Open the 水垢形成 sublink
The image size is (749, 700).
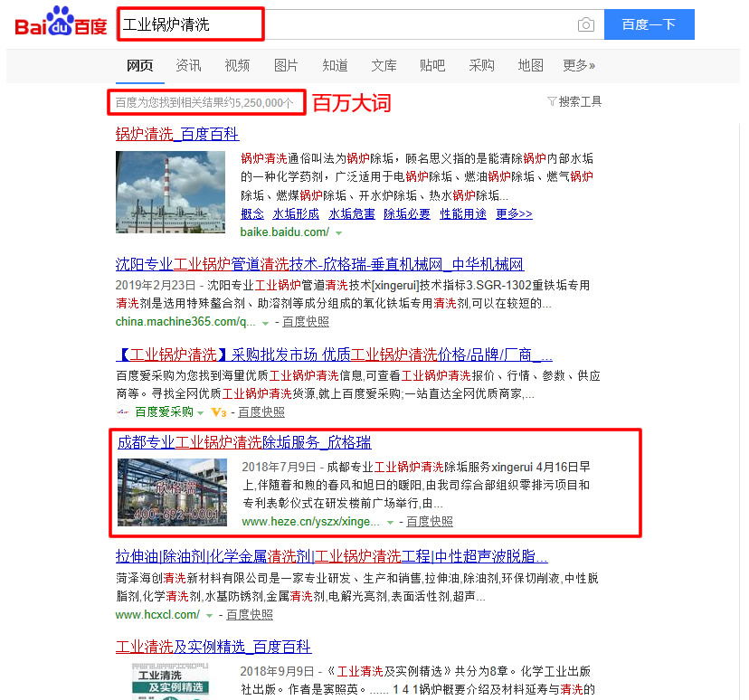click(x=296, y=214)
